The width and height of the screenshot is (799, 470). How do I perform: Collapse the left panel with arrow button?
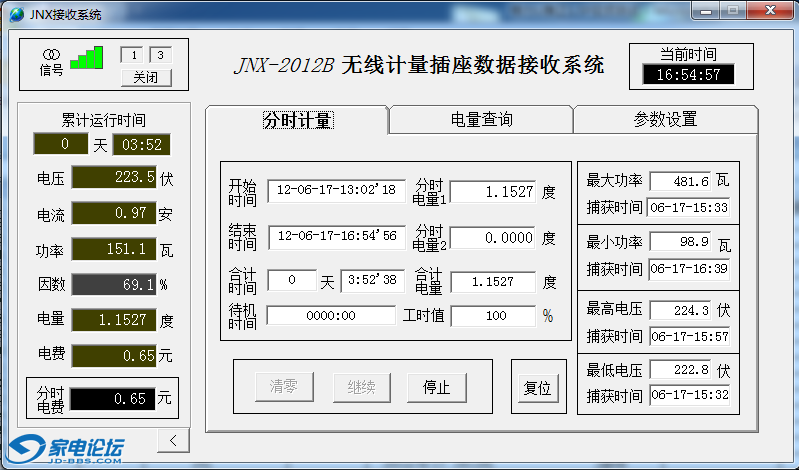[x=174, y=440]
